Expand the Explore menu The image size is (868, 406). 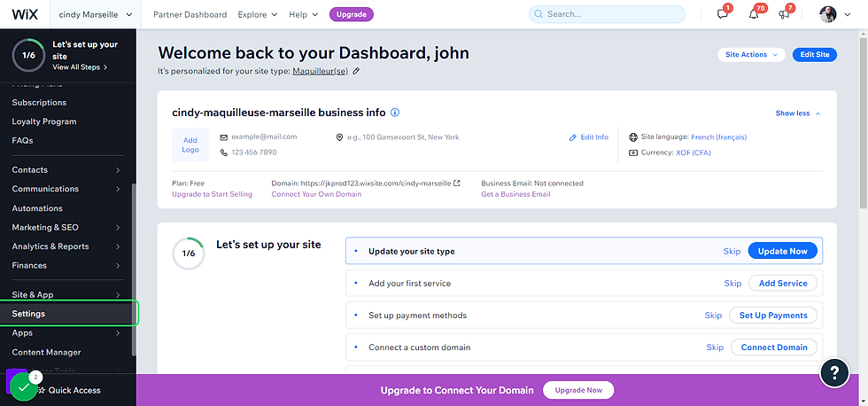coord(258,14)
